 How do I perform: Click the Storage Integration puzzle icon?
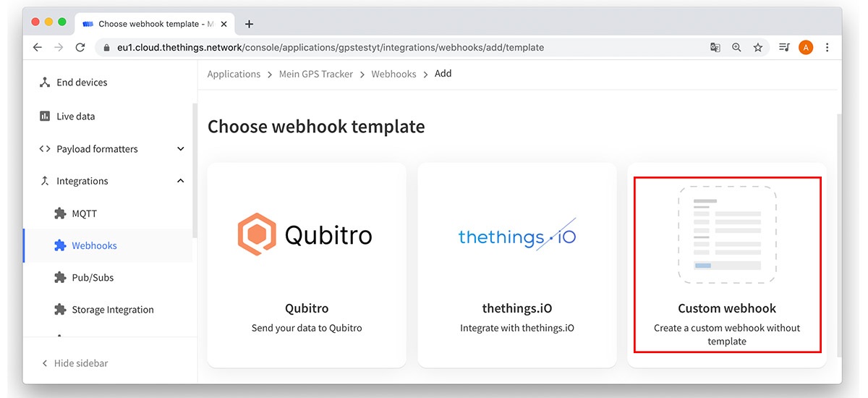click(x=60, y=310)
